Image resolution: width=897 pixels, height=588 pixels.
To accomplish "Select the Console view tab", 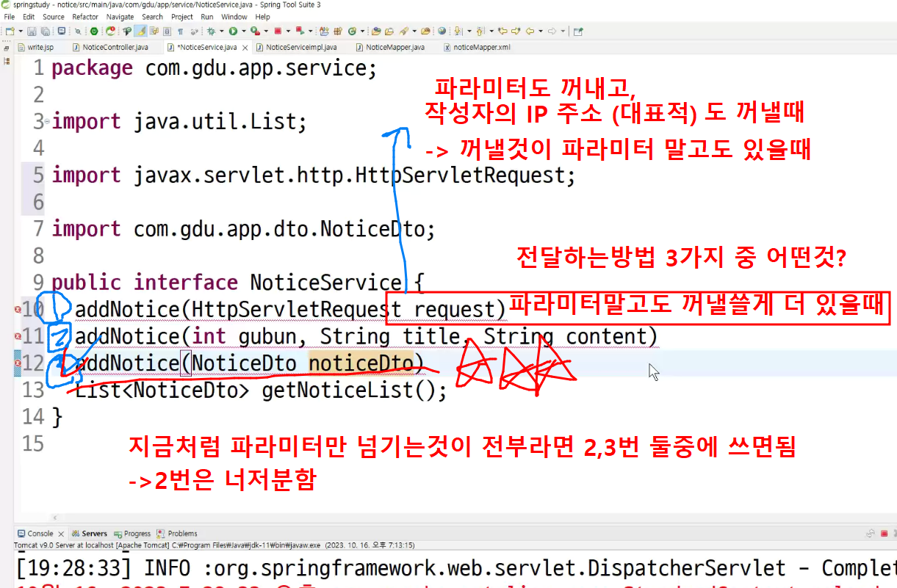I will pos(40,534).
